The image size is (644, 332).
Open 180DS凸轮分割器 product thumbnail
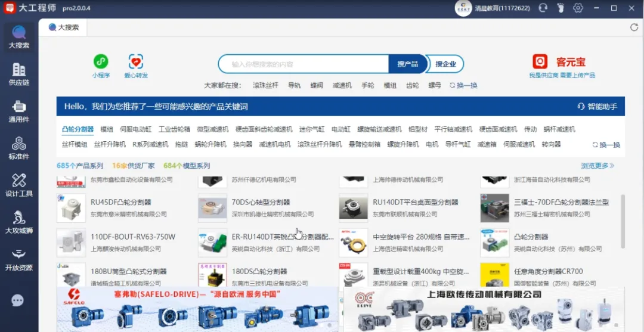tap(212, 275)
